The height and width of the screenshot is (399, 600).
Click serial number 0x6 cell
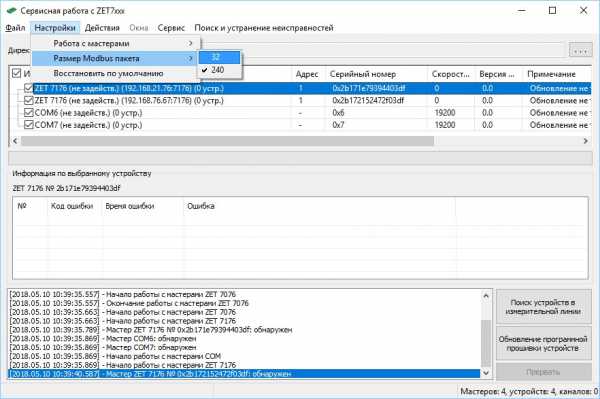338,113
